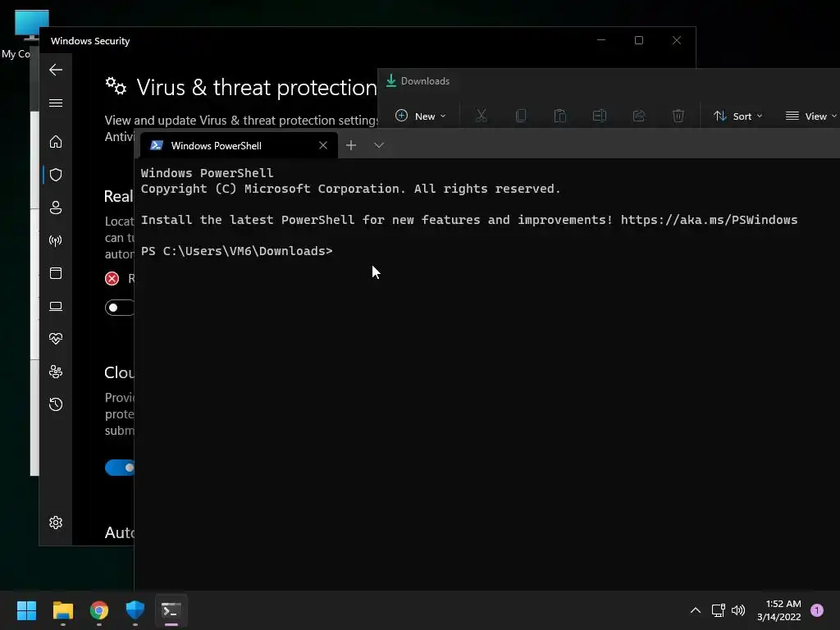Open App & browser control icon

click(x=56, y=273)
